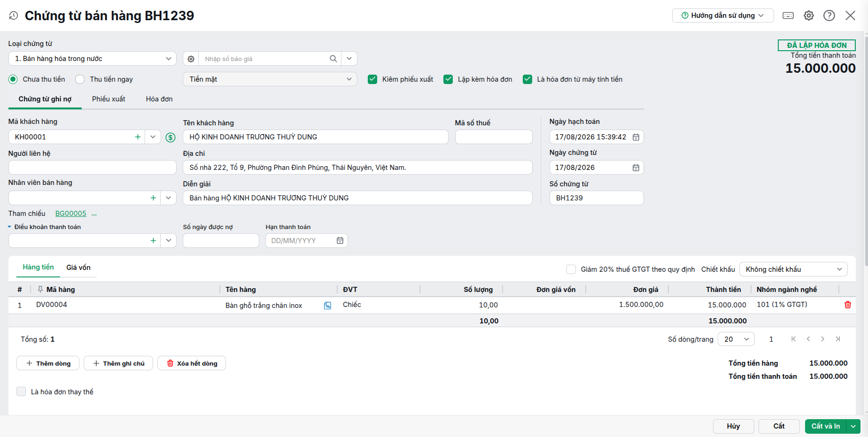Toggle Lập kèm hóa đơn checkbox

tap(448, 79)
